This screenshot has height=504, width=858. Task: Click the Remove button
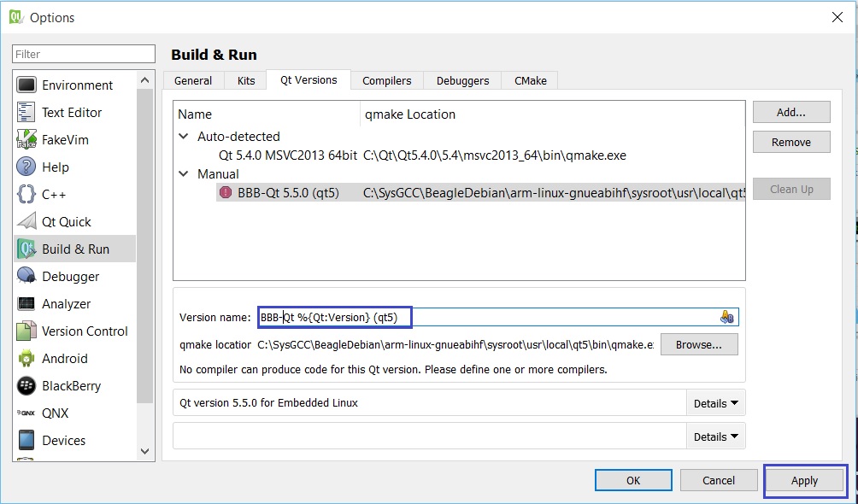point(791,143)
